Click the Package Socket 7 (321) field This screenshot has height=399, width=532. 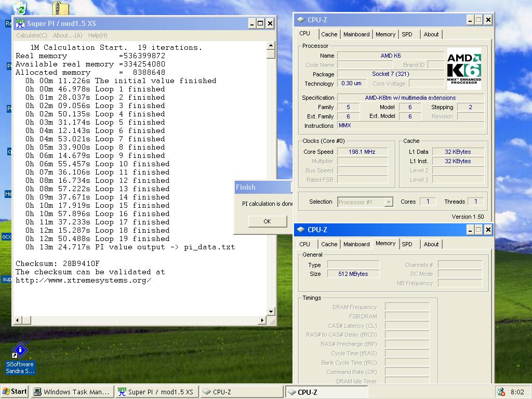click(x=391, y=74)
